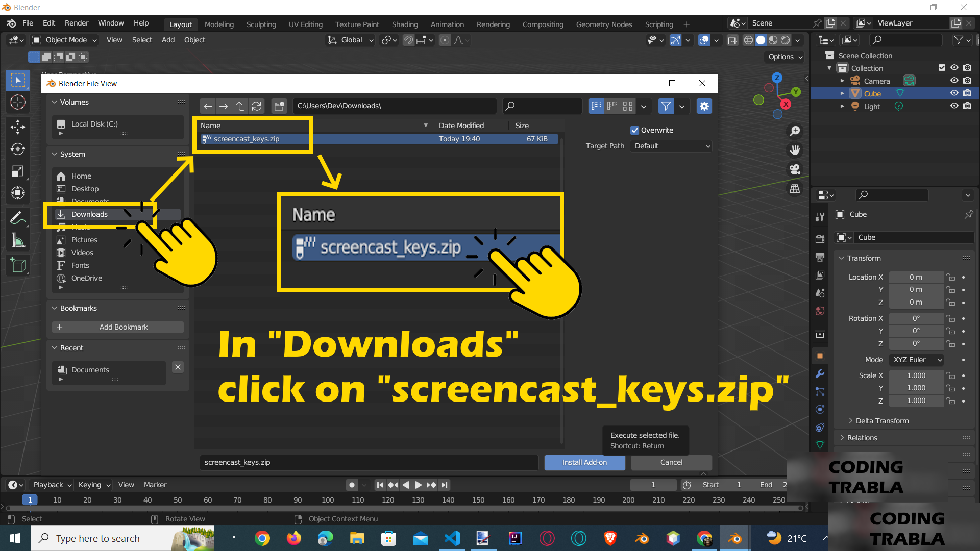Jump to the timeline start frame

click(380, 485)
